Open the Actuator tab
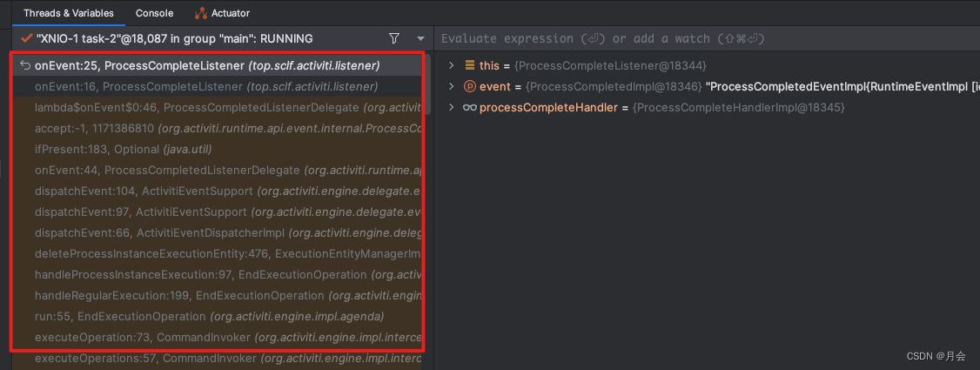This screenshot has height=370, width=980. pos(230,13)
